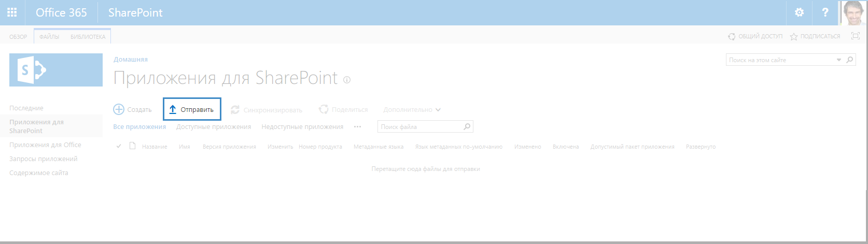The image size is (868, 244).
Task: Open the views ellipsis menu
Action: (x=357, y=126)
